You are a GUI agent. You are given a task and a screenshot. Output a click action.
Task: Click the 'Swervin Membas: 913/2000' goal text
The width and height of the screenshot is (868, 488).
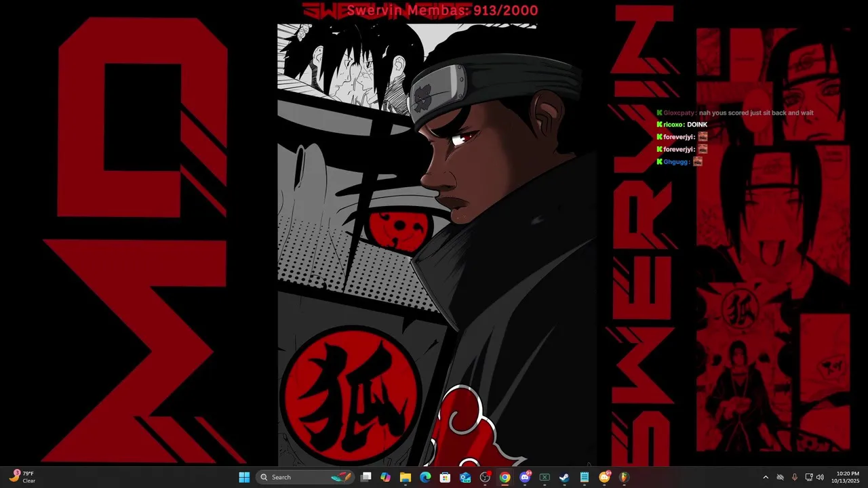pos(442,10)
